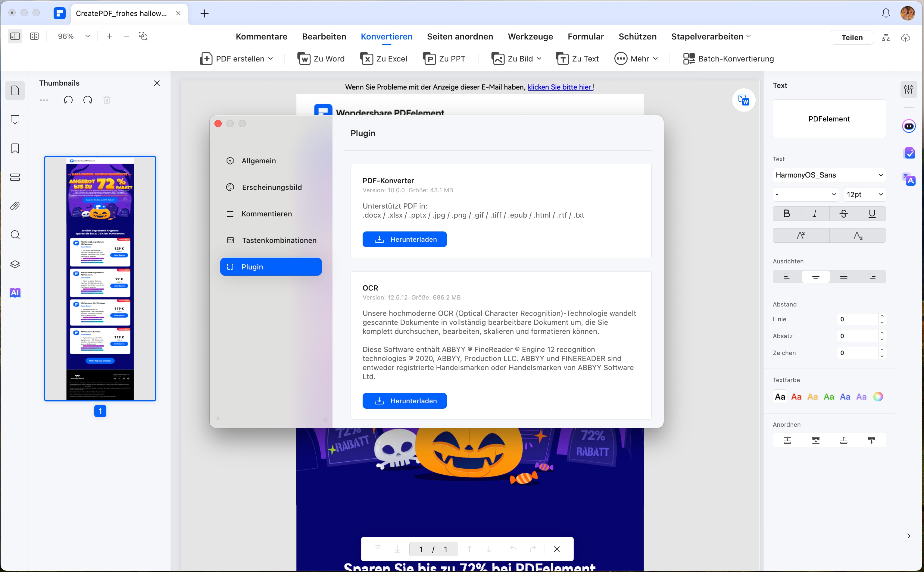
Task: Open the properties sliders icon on right
Action: [x=909, y=89]
